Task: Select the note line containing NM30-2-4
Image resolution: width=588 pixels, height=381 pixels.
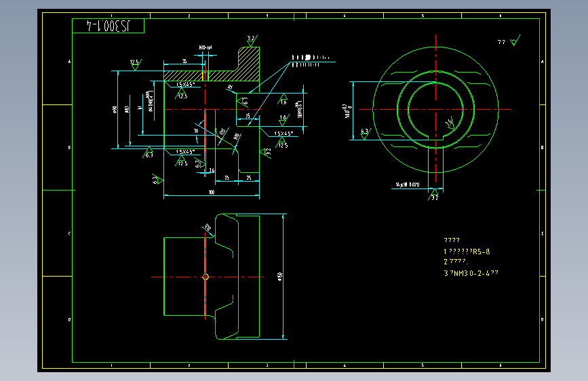Action: pyautogui.click(x=471, y=273)
